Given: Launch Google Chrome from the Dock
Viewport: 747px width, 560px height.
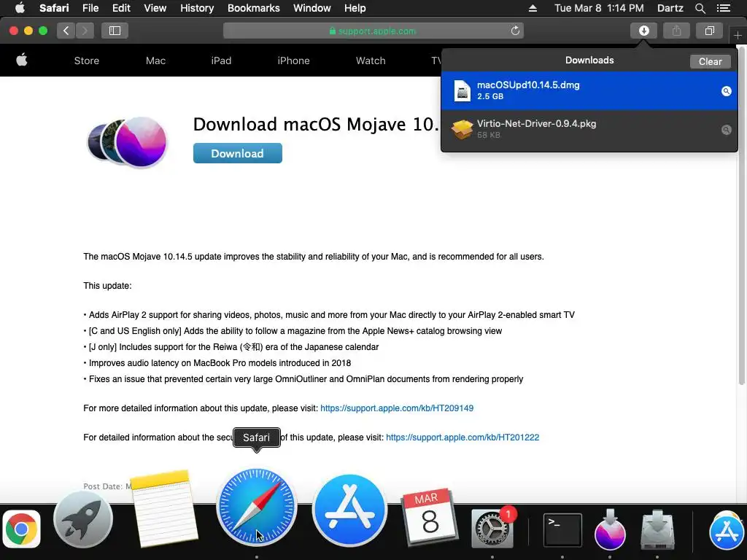Looking at the screenshot, I should pos(21,529).
